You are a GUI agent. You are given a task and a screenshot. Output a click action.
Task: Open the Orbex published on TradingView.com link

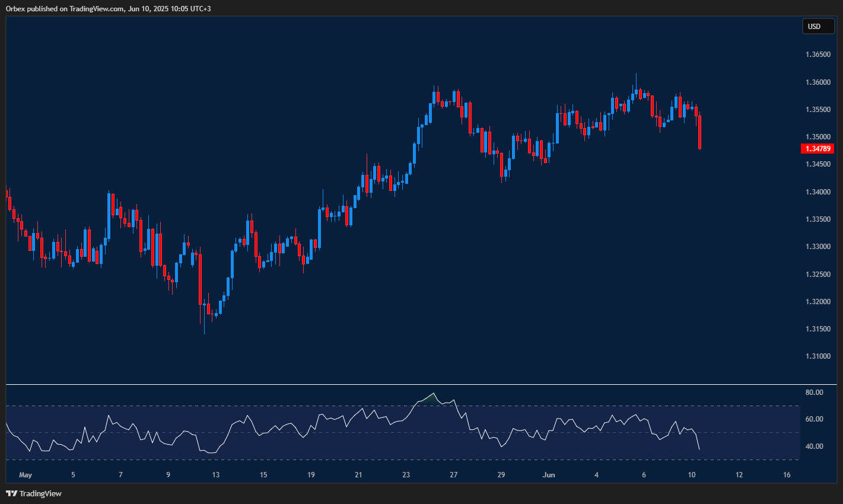pos(109,8)
